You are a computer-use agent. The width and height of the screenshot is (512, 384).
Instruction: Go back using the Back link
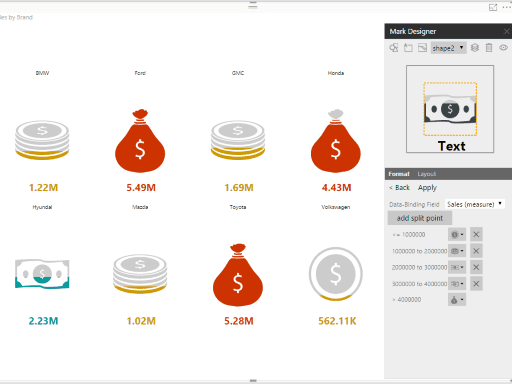[399, 188]
